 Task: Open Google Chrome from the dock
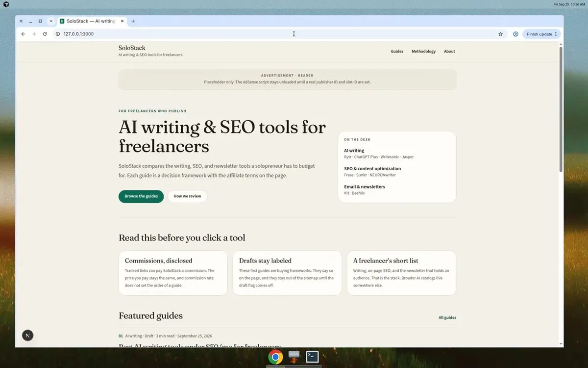(x=275, y=357)
